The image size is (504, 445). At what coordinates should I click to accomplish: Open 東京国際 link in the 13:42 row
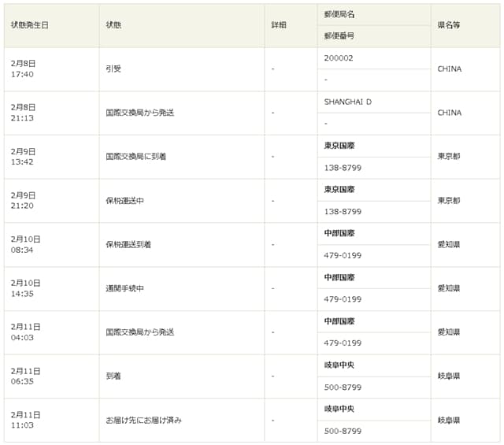[339, 146]
